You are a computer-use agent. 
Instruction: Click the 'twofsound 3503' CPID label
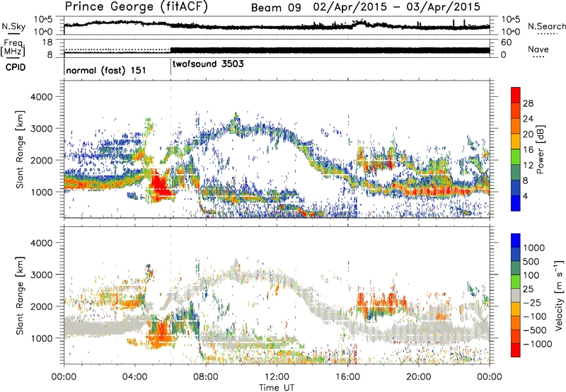coord(208,64)
